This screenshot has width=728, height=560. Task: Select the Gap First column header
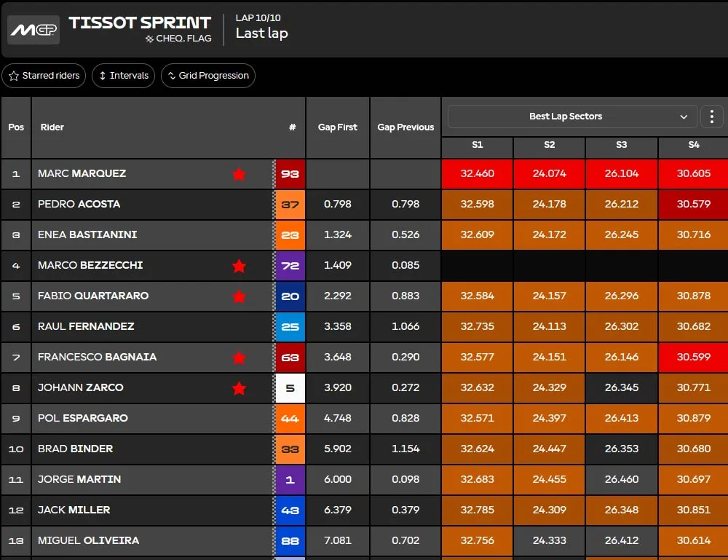point(338,127)
